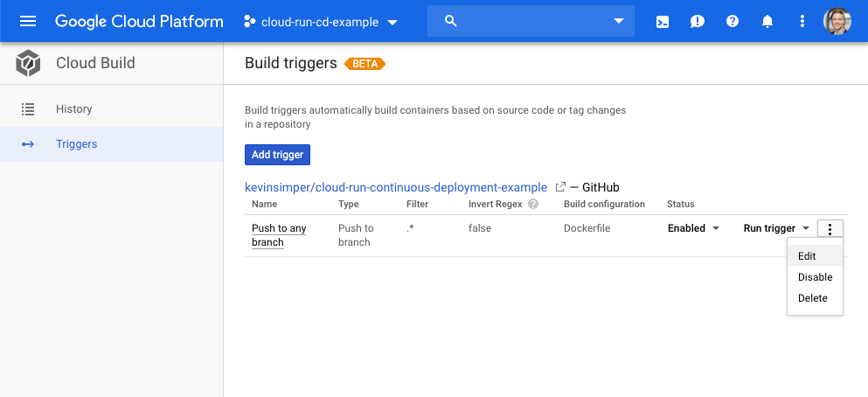
Task: Click the trigger row three-dots menu button
Action: click(830, 229)
